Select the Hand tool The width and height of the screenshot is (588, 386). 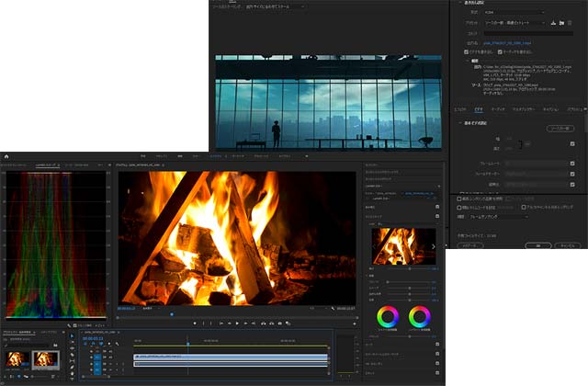(x=72, y=374)
